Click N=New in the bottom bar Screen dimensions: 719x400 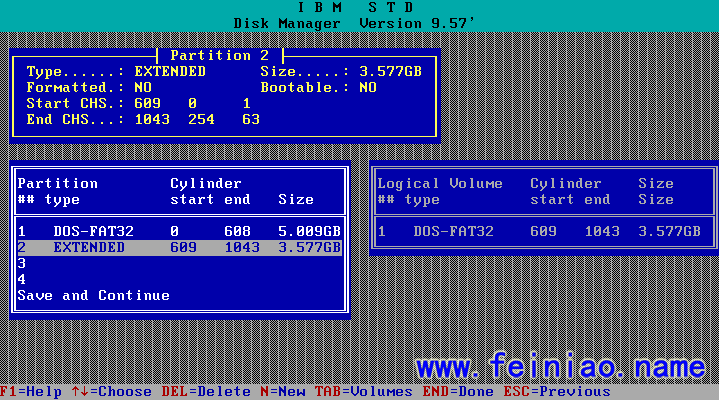[x=282, y=392]
